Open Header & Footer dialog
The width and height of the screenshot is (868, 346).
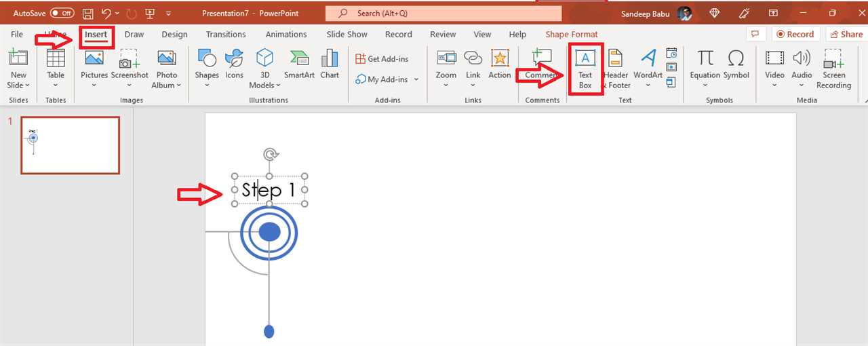pyautogui.click(x=616, y=69)
